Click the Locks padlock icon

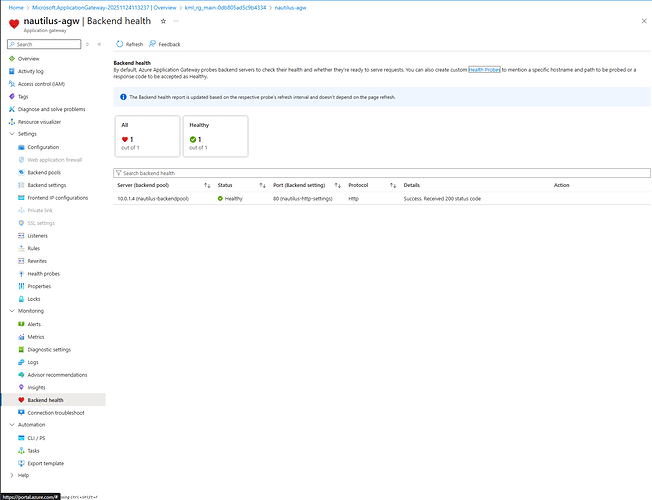click(21, 299)
